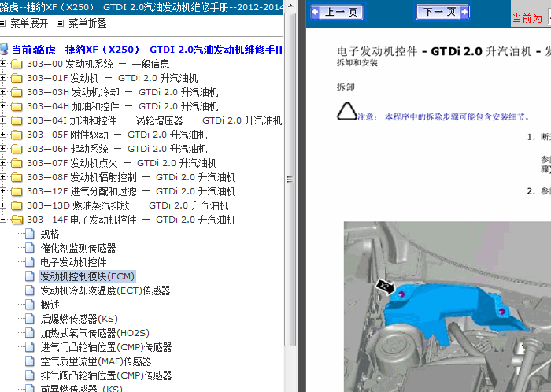
Task: Open 后爆燃传感器(KS) page
Action: click(x=79, y=319)
